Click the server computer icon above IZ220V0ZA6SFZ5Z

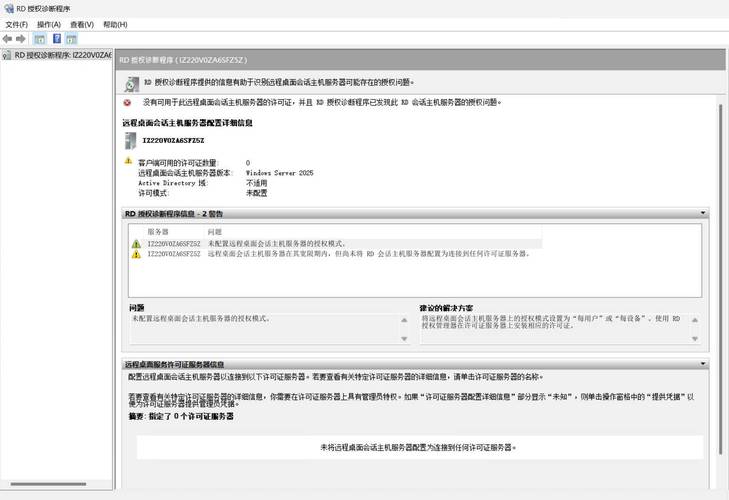[x=128, y=141]
